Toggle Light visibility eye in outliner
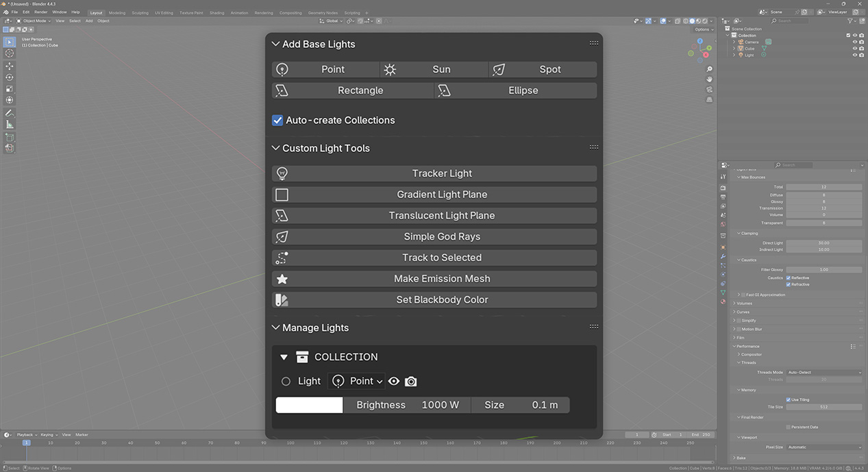Viewport: 868px width, 472px height. click(x=855, y=55)
